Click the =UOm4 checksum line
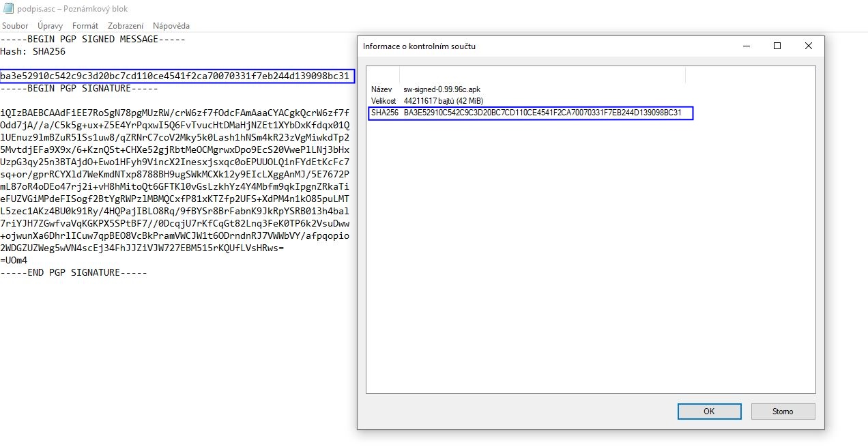Viewport: 868px width, 447px height. (x=14, y=260)
